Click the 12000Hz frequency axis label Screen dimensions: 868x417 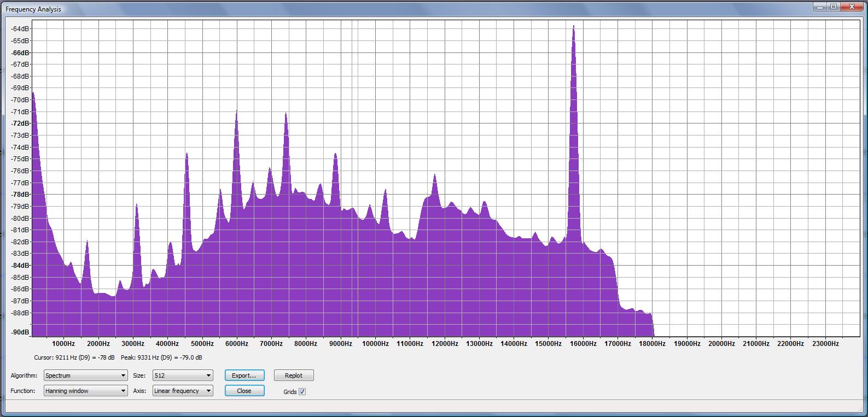pos(445,344)
